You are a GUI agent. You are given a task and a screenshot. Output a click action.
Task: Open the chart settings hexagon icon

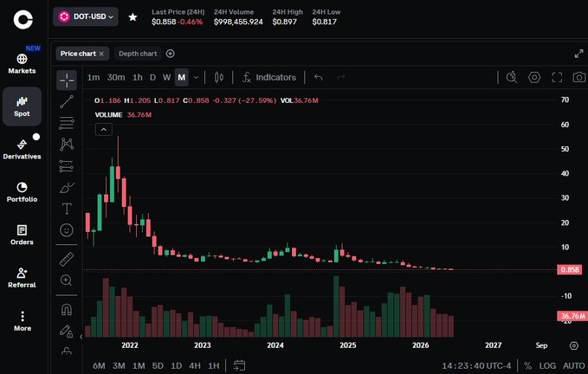point(534,78)
